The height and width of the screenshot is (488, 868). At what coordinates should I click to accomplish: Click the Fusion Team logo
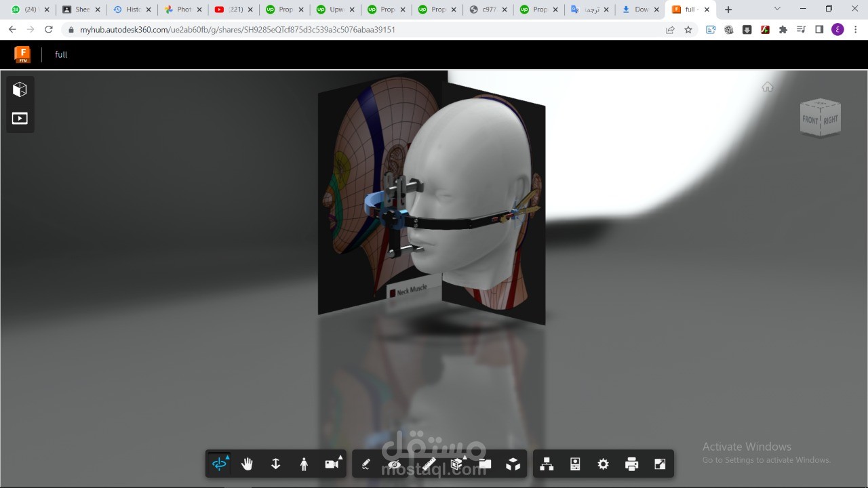point(22,54)
